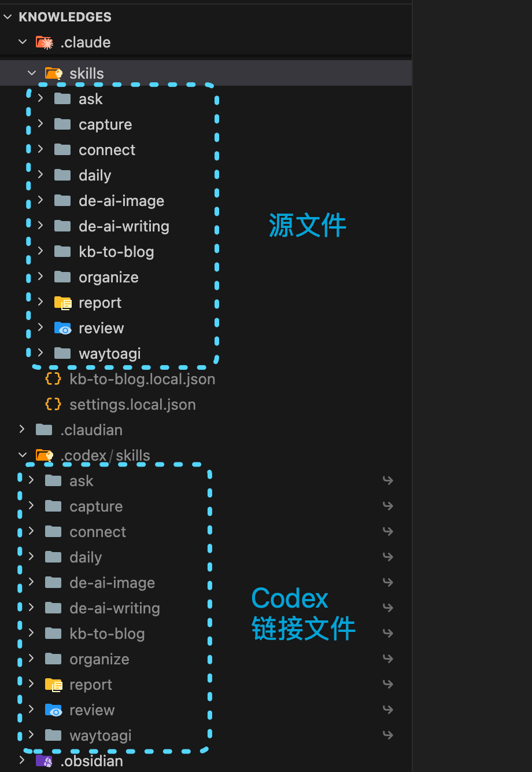Click de-ai-writing folder icon under .codex/skills
The height and width of the screenshot is (772, 532).
pos(53,608)
